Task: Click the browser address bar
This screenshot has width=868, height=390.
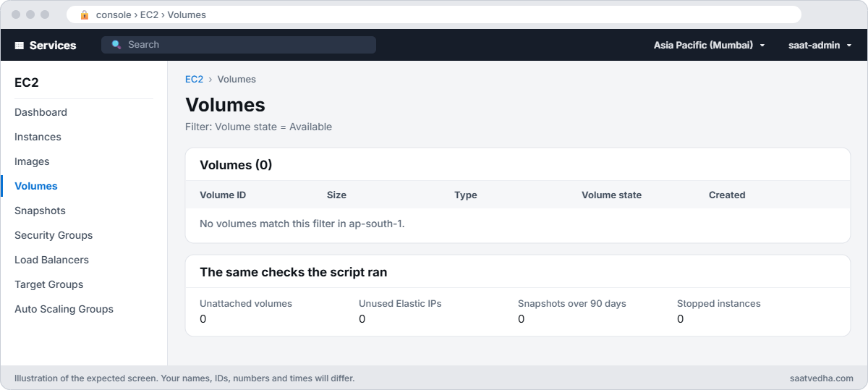Action: 434,14
